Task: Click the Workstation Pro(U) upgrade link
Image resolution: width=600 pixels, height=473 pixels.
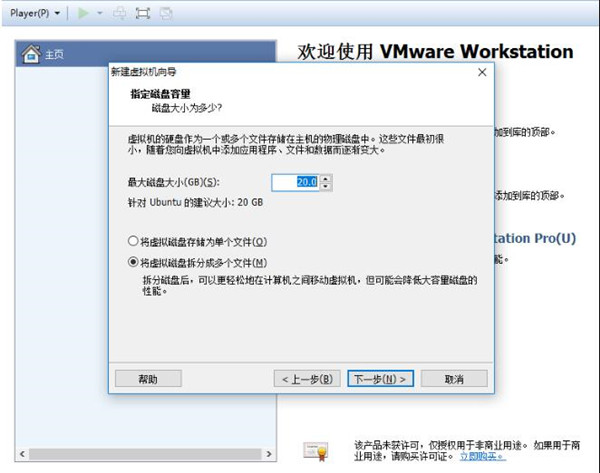Action: (x=535, y=238)
